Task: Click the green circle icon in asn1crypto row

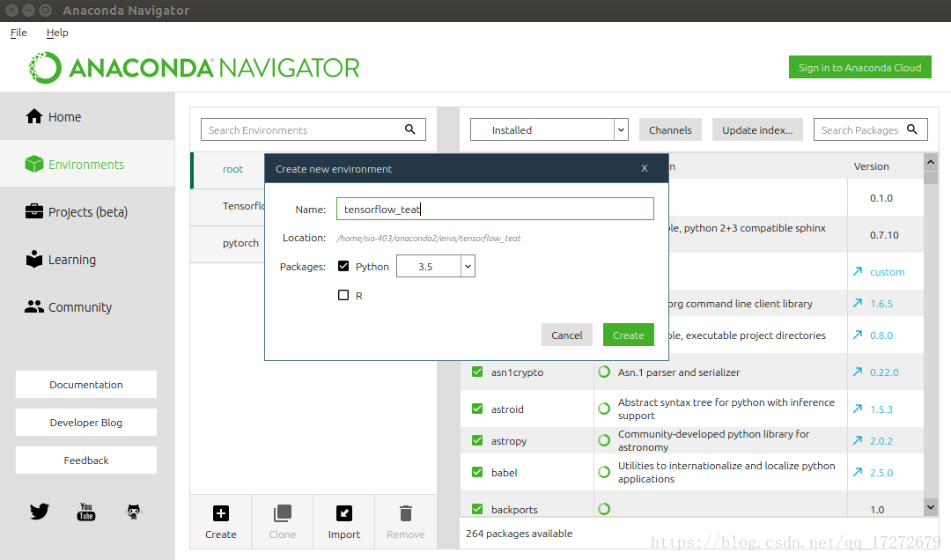Action: (604, 372)
